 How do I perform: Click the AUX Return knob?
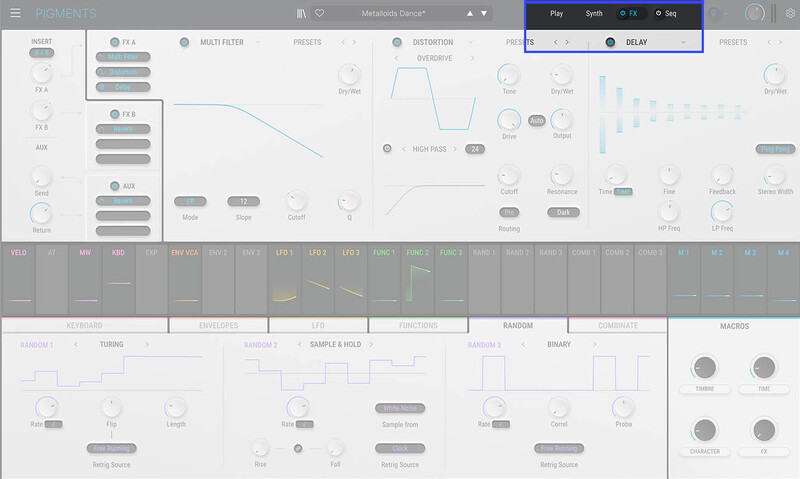[41, 214]
